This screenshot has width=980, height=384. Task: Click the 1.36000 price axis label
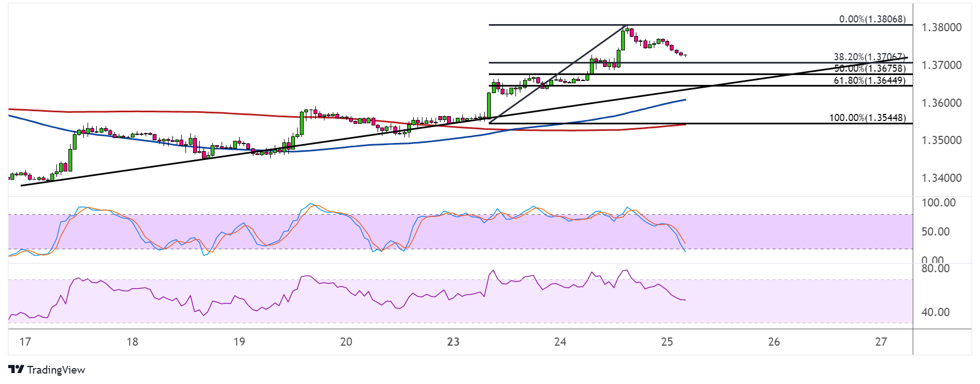click(941, 103)
